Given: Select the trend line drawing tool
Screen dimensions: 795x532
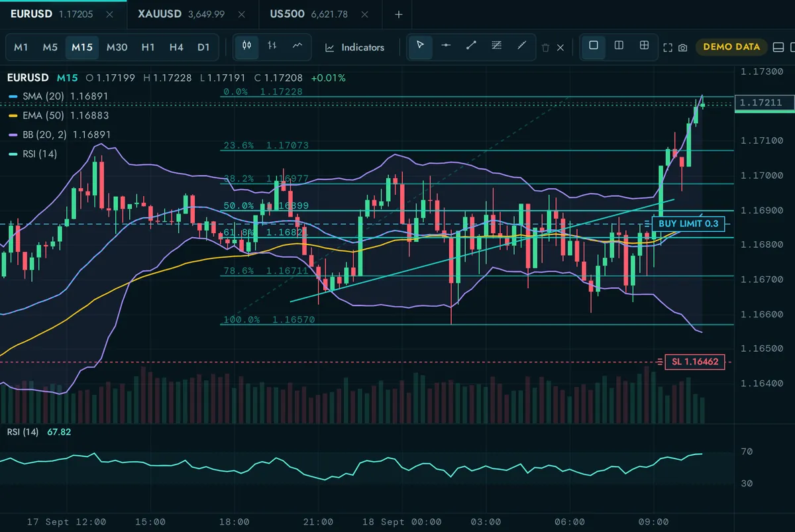Looking at the screenshot, I should (x=471, y=46).
